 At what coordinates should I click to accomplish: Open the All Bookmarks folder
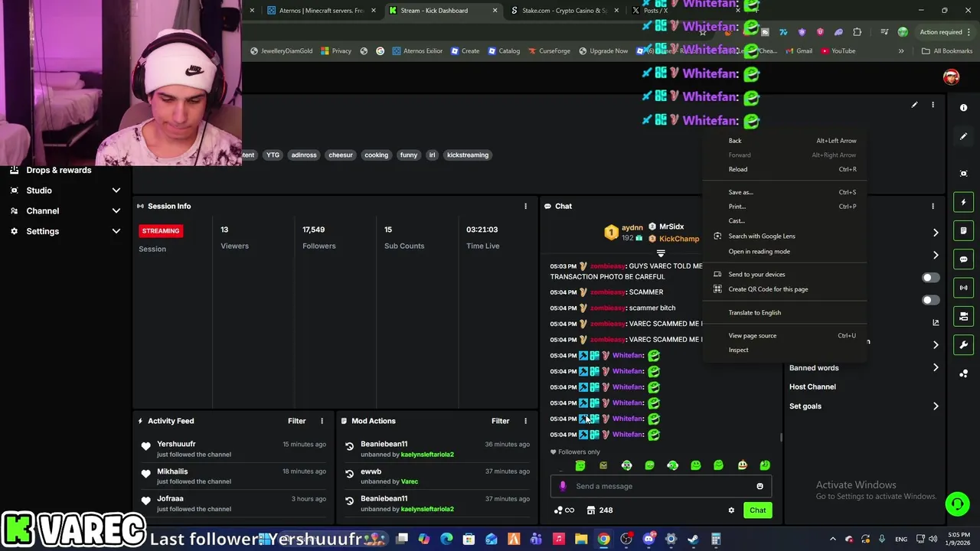point(947,51)
